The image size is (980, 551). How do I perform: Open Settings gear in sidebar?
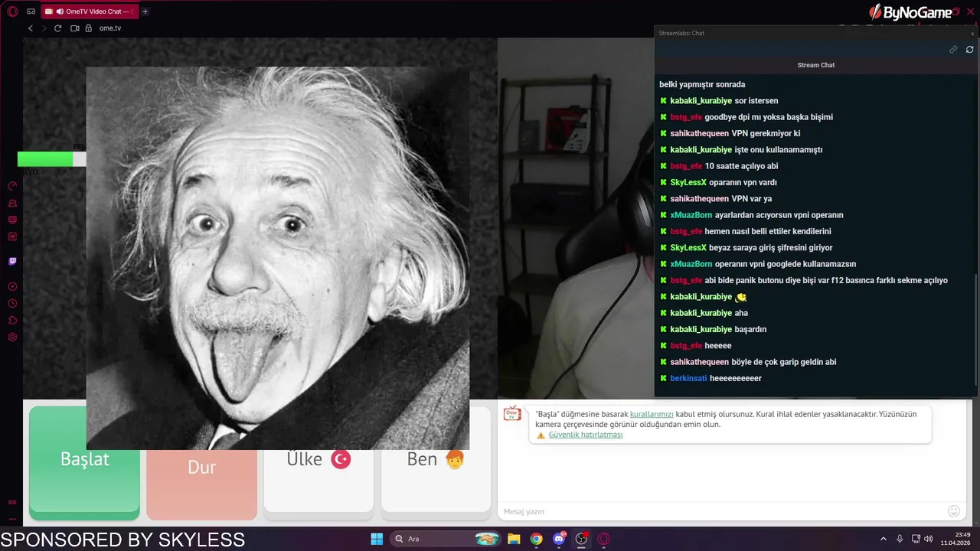coord(12,337)
